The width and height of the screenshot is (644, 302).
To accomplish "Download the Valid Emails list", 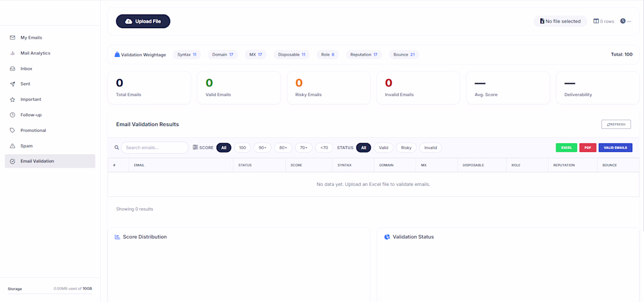I will [x=615, y=147].
